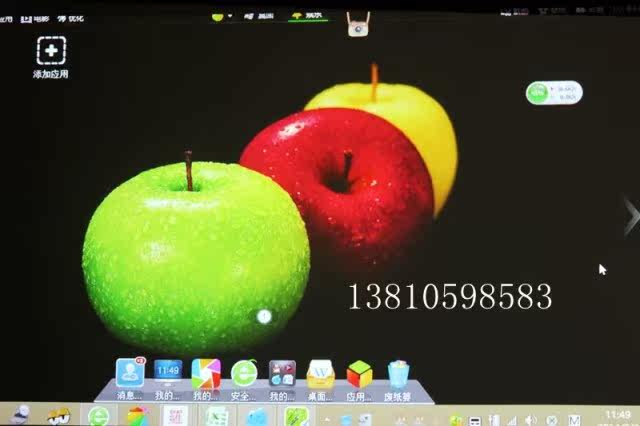
Task: Click the 添加应用 add application icon
Action: (51, 51)
